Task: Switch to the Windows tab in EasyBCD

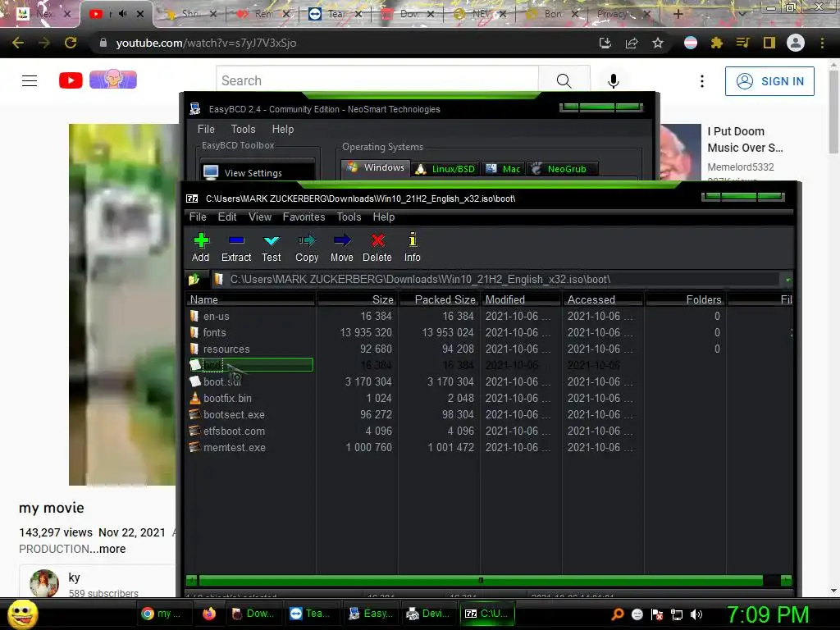Action: [376, 167]
